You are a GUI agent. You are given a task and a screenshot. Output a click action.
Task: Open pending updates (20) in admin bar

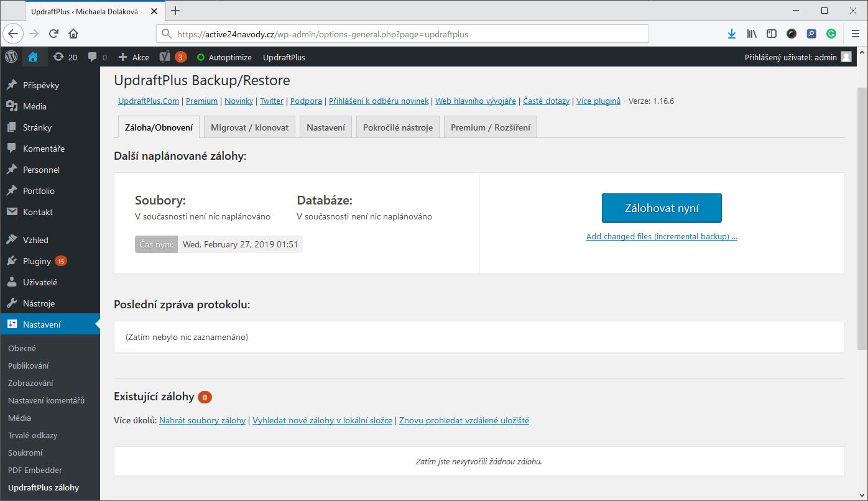coord(65,57)
